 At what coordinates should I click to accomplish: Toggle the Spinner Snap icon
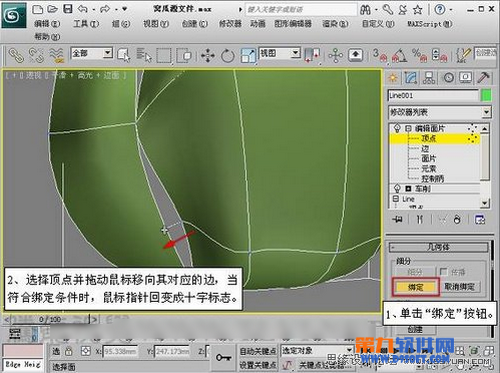[x=439, y=55]
